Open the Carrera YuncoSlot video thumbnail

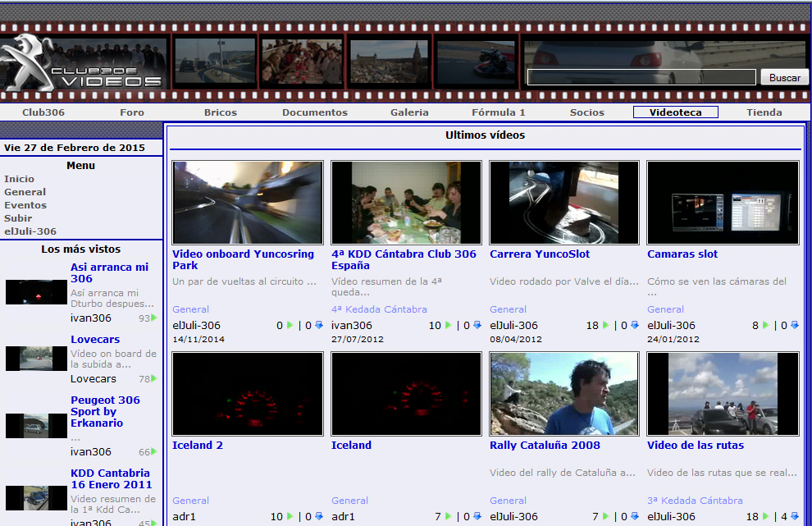click(563, 203)
